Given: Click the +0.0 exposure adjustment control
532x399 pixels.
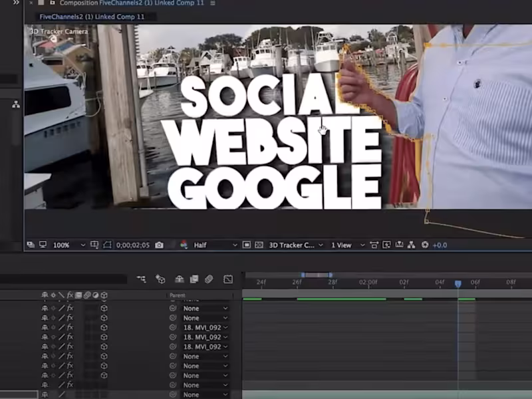Looking at the screenshot, I should pyautogui.click(x=440, y=245).
